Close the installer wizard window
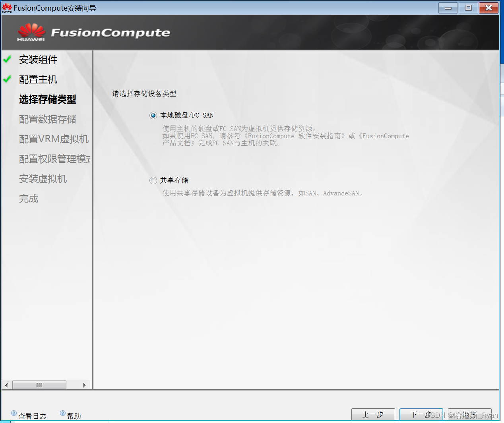 pos(489,8)
